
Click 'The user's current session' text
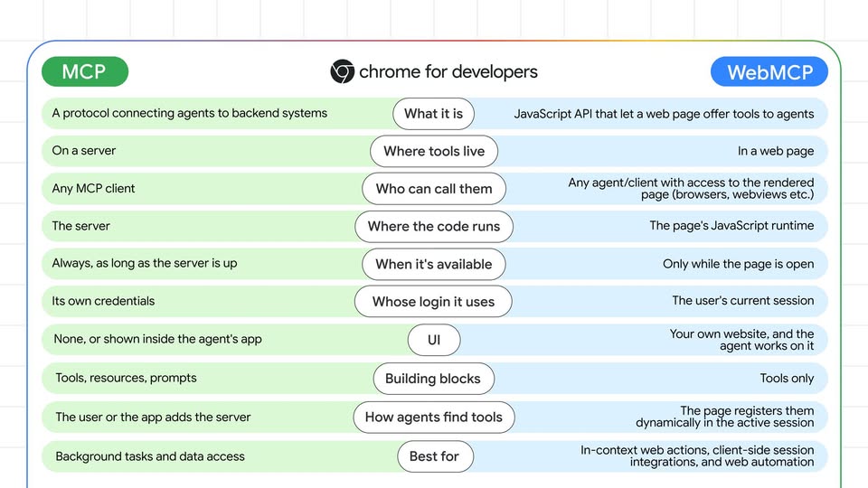pos(743,300)
